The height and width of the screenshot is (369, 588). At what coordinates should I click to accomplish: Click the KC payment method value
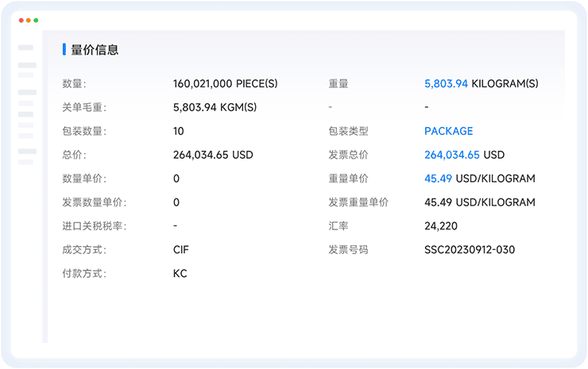click(180, 274)
